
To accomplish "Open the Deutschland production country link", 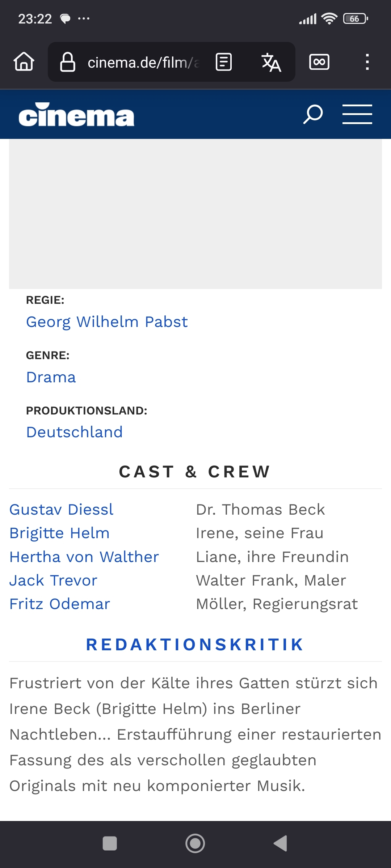I will [x=75, y=432].
